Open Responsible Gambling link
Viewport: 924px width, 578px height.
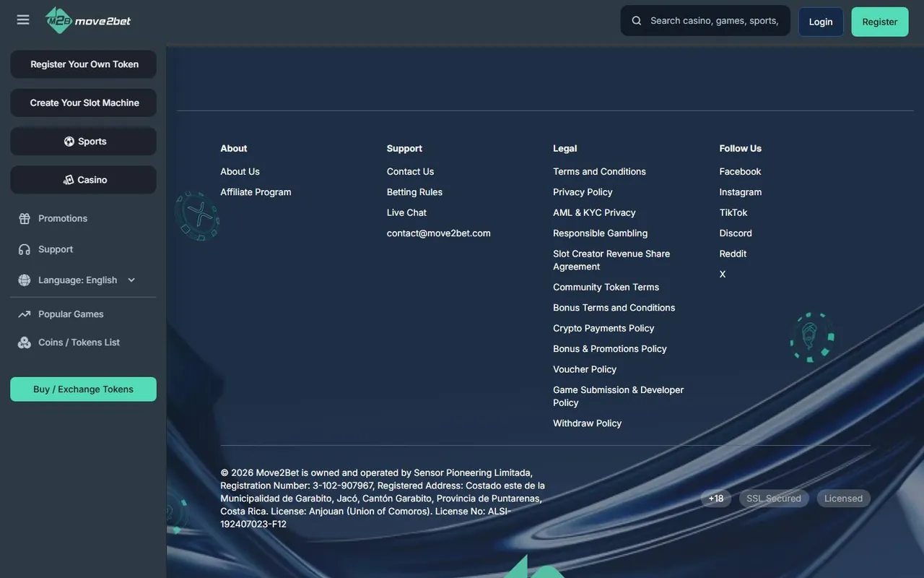click(x=600, y=233)
